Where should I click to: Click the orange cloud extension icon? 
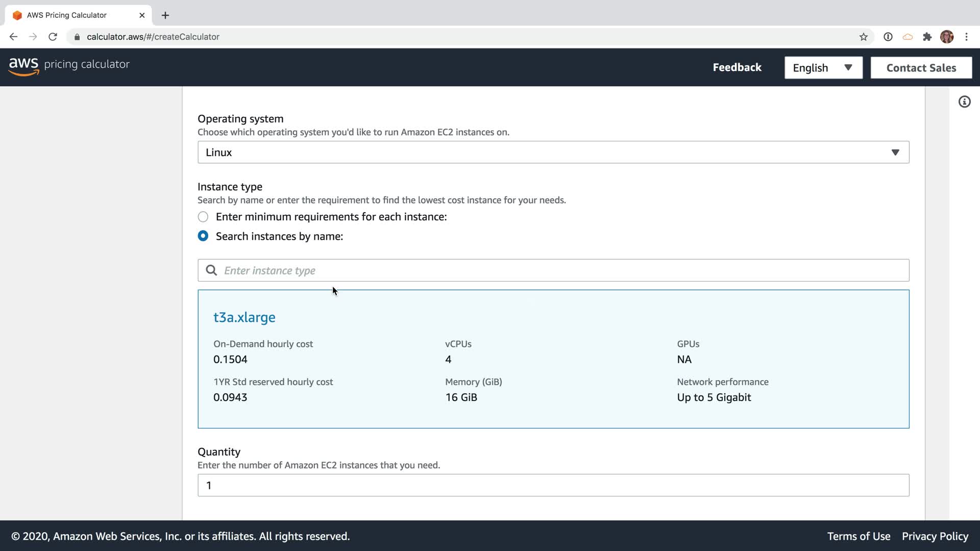click(908, 37)
